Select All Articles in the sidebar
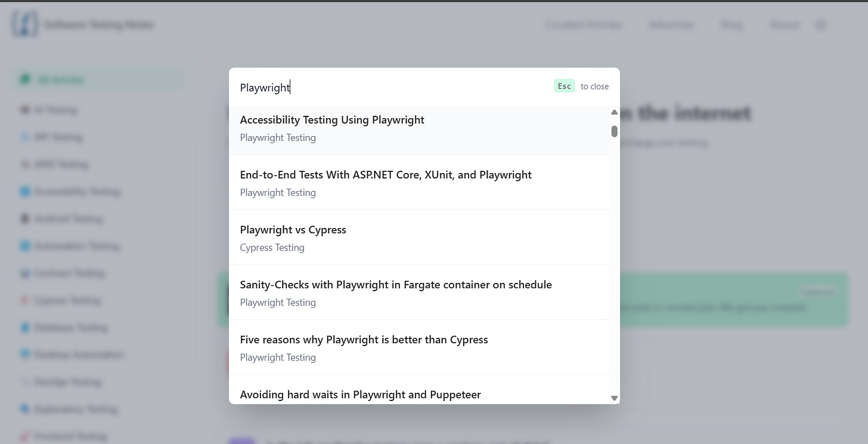The width and height of the screenshot is (868, 444). (97, 80)
